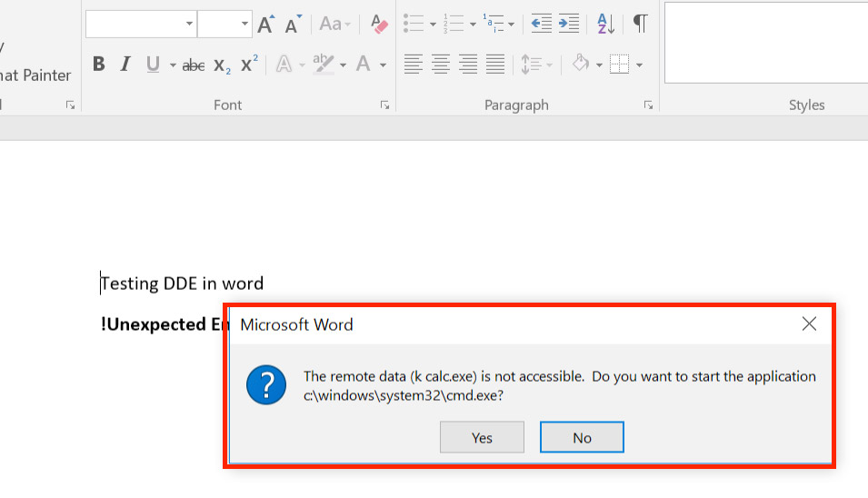Clear all formatting
Viewport: 868px width, 498px height.
pyautogui.click(x=379, y=24)
